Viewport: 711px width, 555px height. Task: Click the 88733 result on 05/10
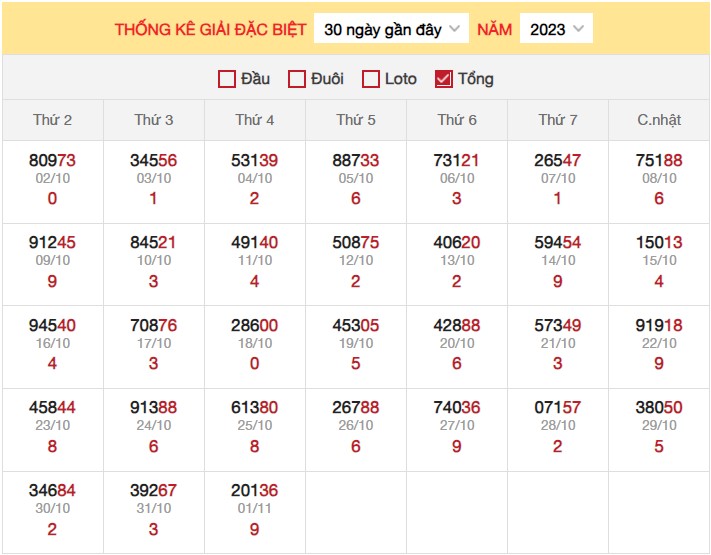pos(356,160)
